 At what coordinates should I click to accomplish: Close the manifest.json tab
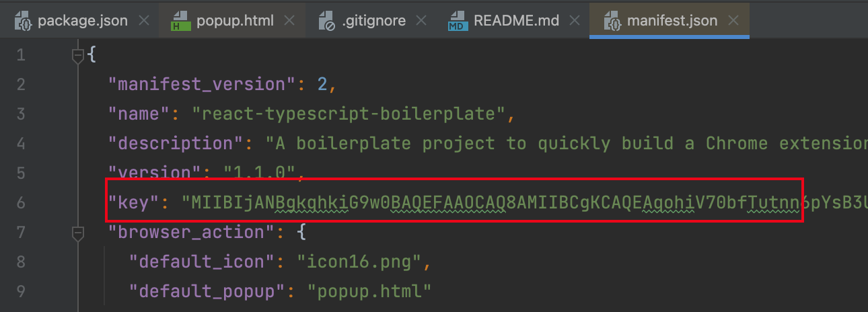[x=733, y=21]
